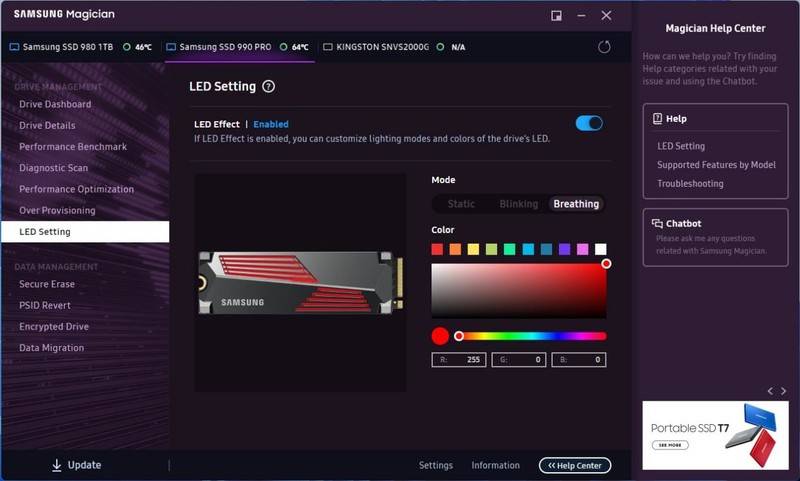The image size is (800, 481).
Task: Click the previous banner arrow in Help Center
Action: coord(770,391)
